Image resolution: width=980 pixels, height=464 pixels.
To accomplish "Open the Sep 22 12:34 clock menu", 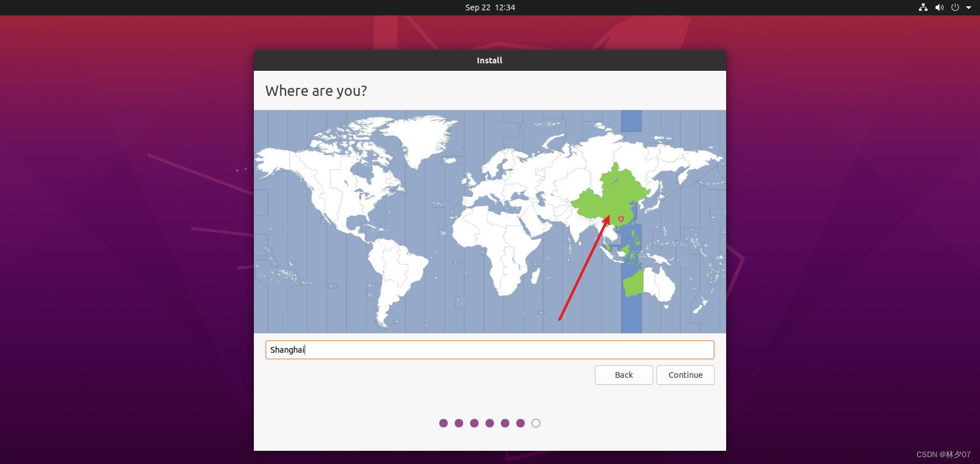I will (x=490, y=7).
